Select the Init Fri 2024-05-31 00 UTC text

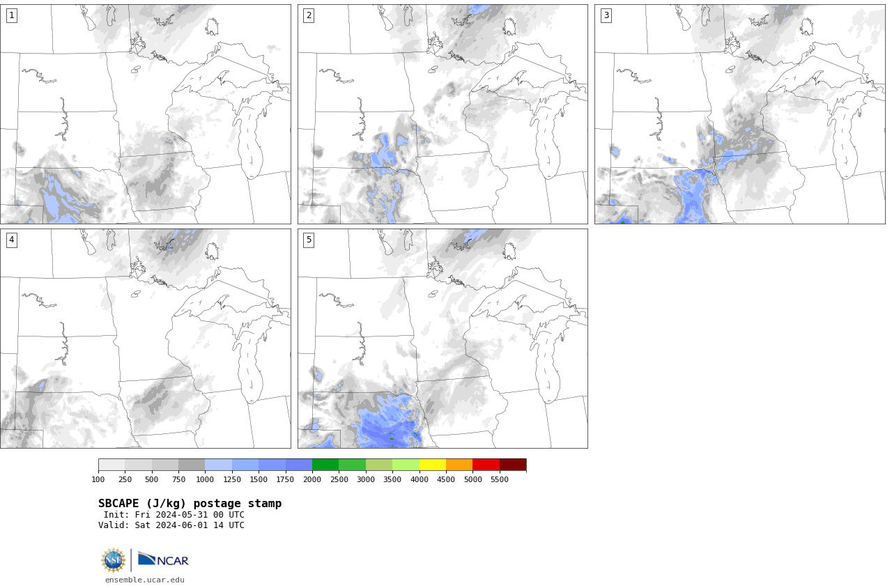click(174, 515)
